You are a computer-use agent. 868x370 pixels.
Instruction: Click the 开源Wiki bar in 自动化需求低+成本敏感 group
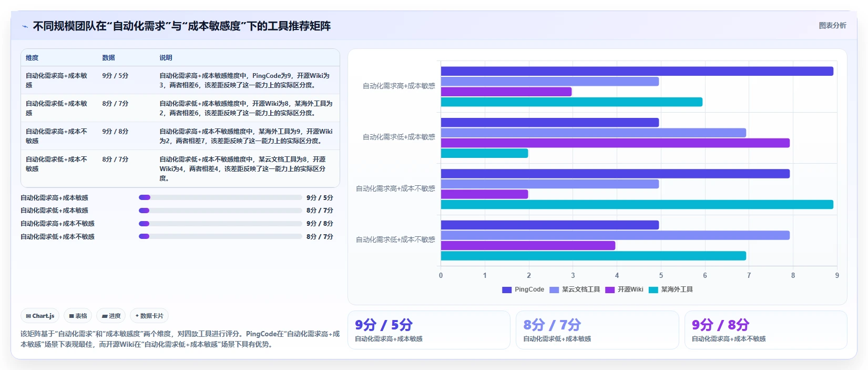click(x=615, y=143)
